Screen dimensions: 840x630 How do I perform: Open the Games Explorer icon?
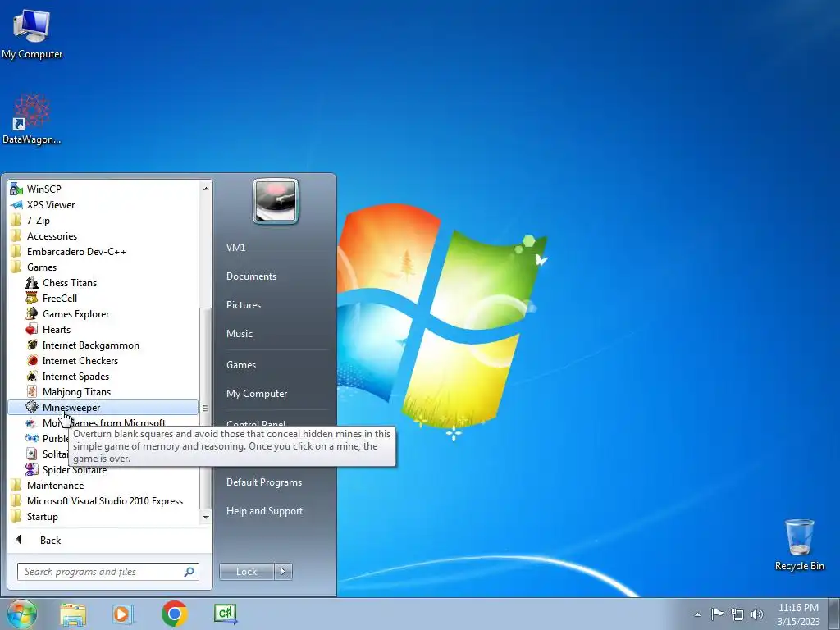pos(32,313)
